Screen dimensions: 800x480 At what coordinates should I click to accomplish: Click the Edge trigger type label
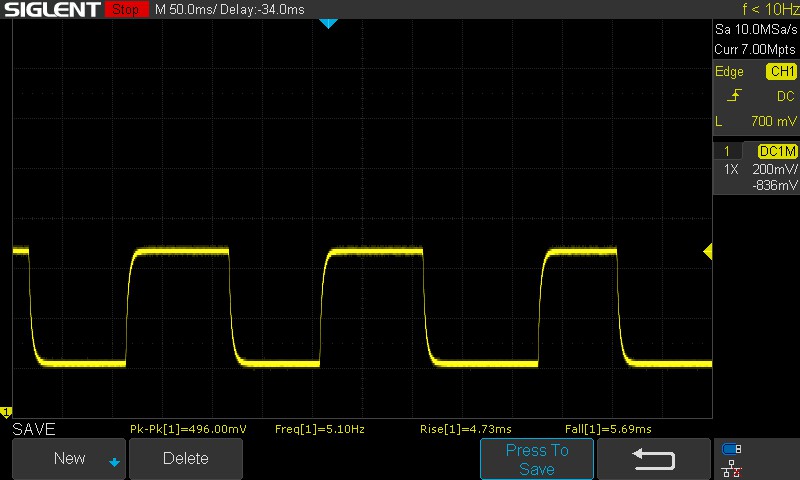click(x=729, y=71)
